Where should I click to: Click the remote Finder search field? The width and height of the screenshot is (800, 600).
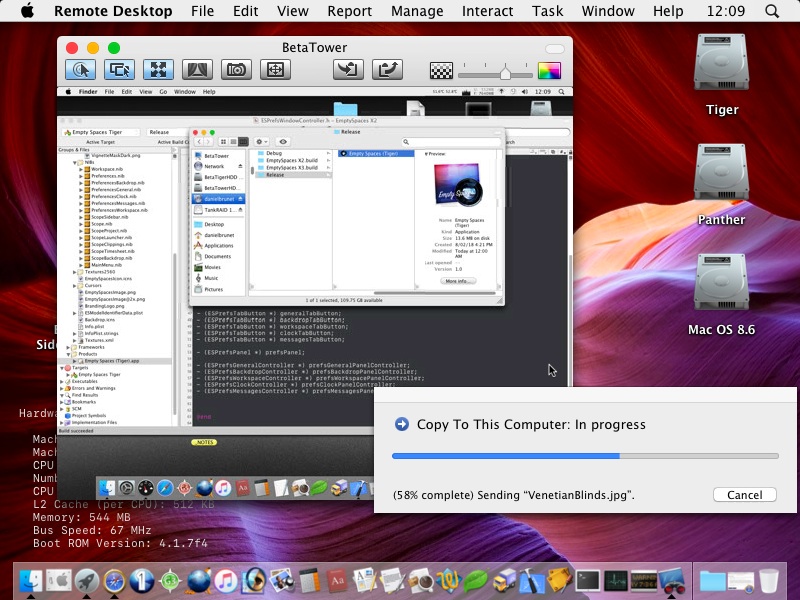click(x=451, y=142)
